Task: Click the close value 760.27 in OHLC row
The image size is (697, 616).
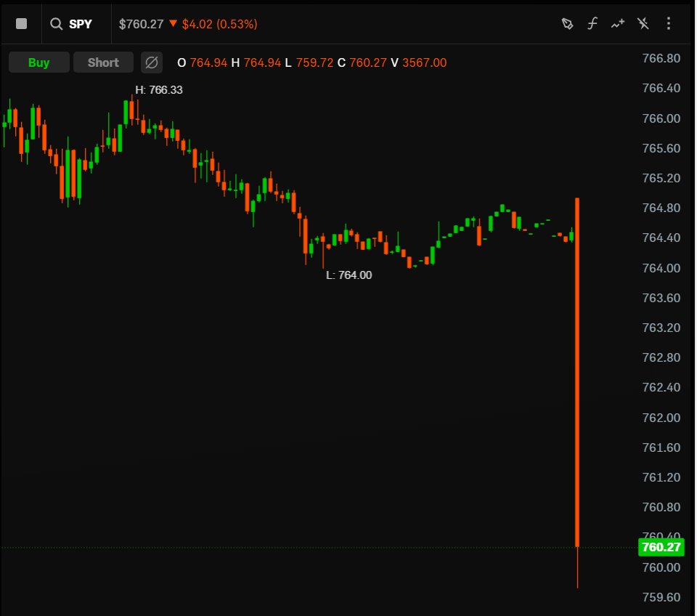Action: coord(368,62)
